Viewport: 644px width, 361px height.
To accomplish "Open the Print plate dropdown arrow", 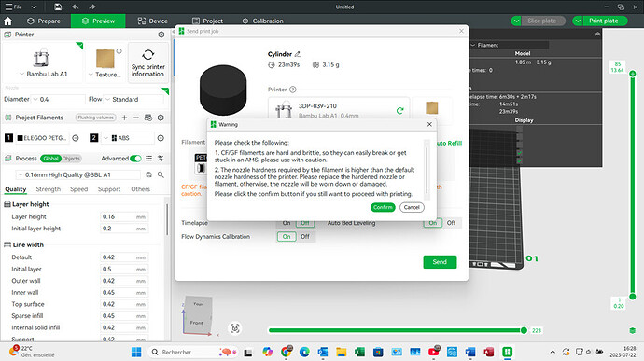I will 578,21.
